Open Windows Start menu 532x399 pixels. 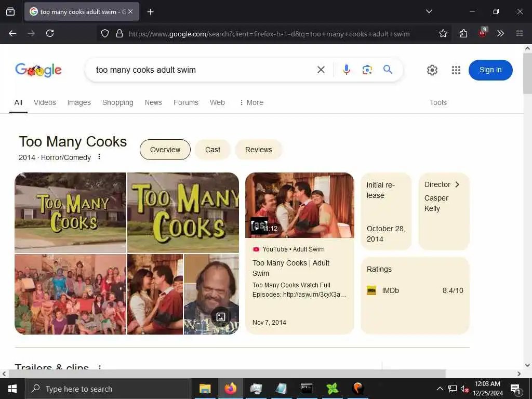pyautogui.click(x=12, y=389)
